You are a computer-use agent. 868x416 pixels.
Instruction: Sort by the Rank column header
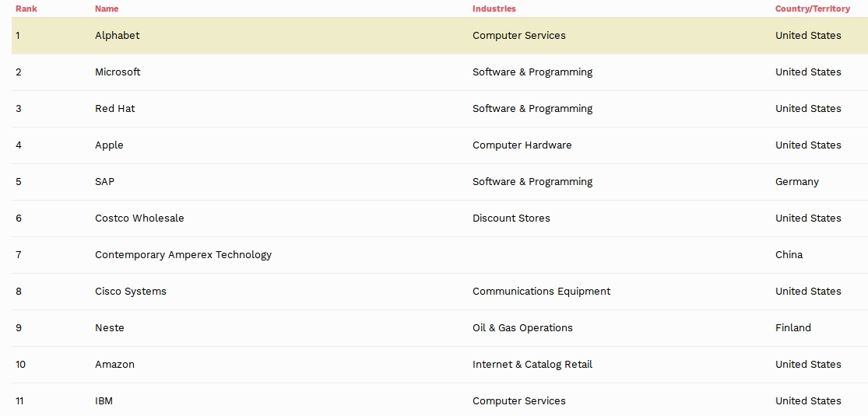click(26, 9)
